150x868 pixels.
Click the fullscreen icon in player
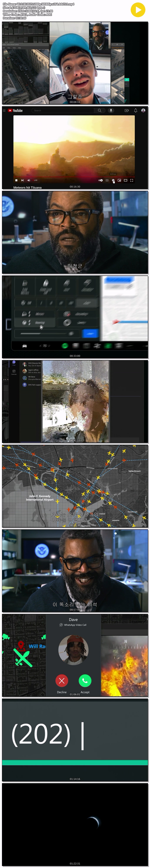(132, 180)
